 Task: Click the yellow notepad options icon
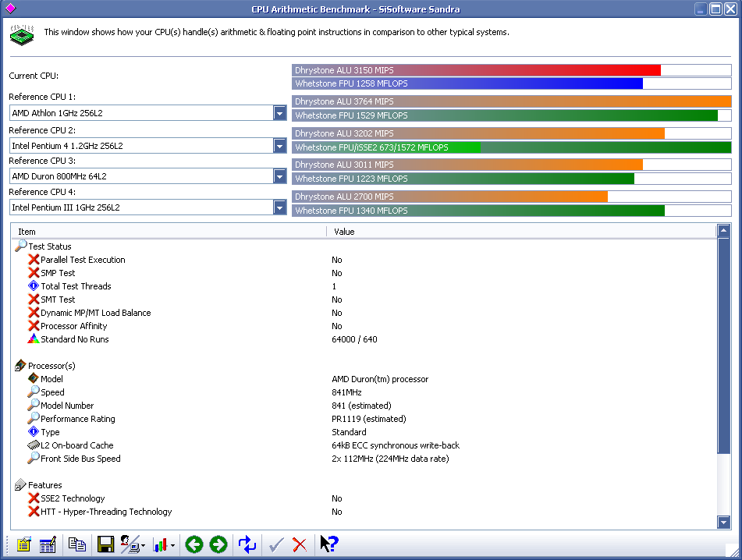click(23, 544)
